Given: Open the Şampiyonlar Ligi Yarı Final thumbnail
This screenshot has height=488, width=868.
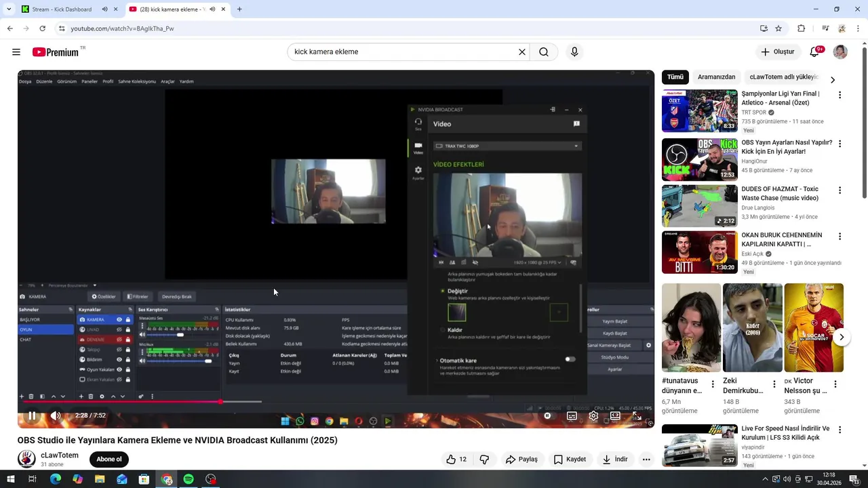Looking at the screenshot, I should 700,110.
